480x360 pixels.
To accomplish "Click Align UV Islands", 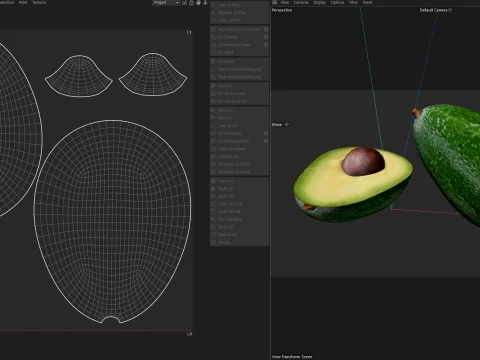I will (239, 149).
